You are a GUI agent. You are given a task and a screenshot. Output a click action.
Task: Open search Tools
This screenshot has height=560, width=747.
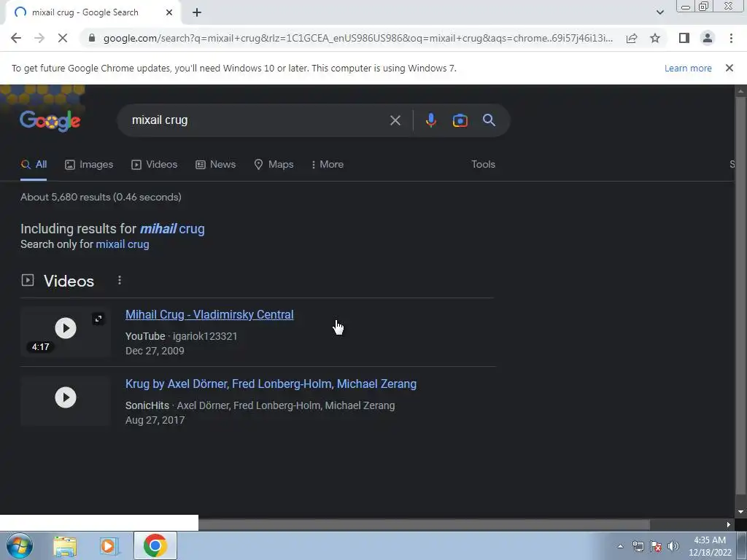(x=483, y=164)
